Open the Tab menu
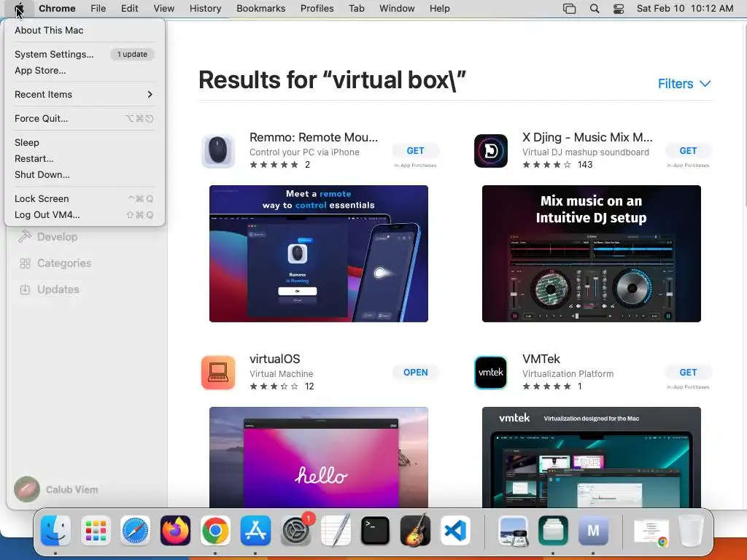 point(356,9)
